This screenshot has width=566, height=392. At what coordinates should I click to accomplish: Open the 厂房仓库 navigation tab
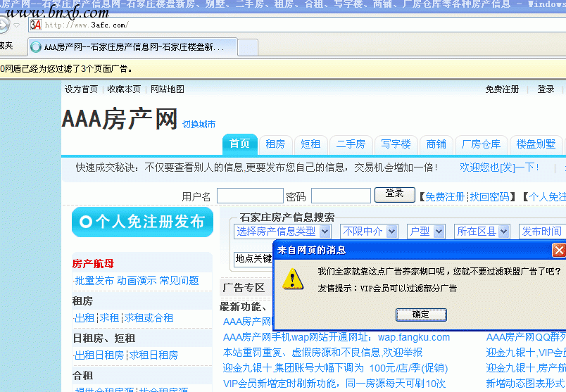[481, 144]
